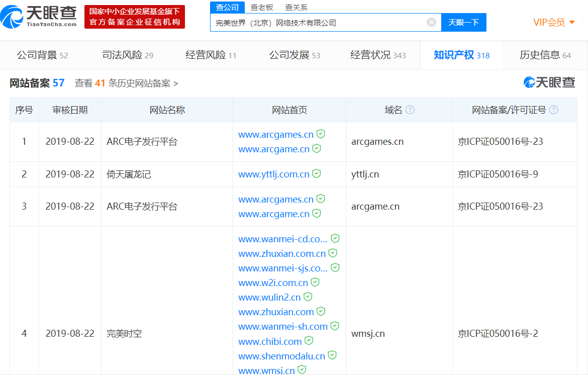Clear the search box with the X icon
Viewport: 588px width, 375px height.
click(x=431, y=23)
